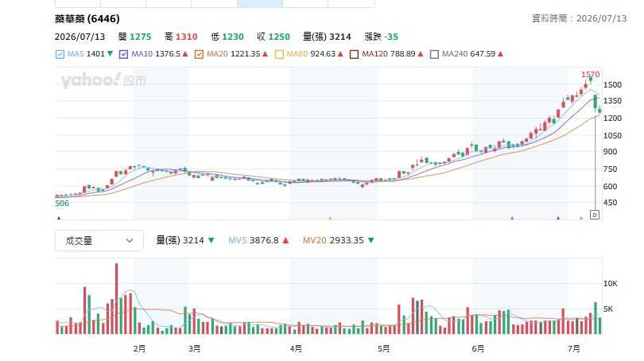
Task: Click the 2月 month axis label
Action: (x=139, y=349)
